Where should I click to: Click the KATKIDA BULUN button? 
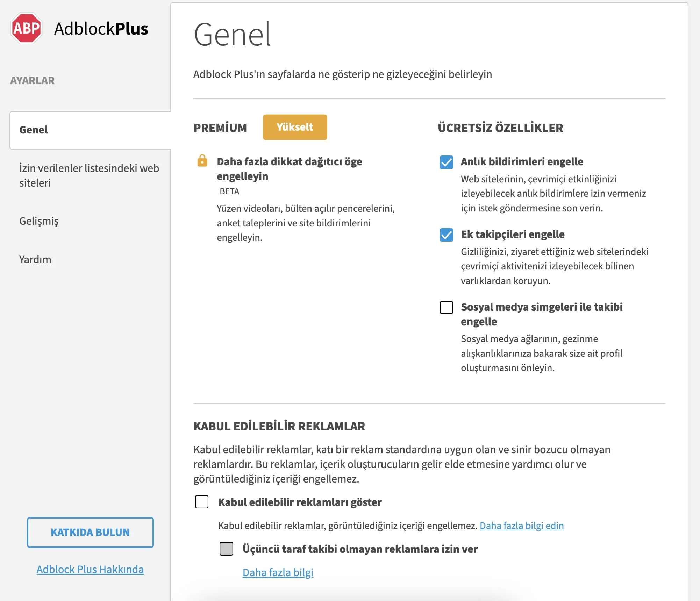point(90,532)
